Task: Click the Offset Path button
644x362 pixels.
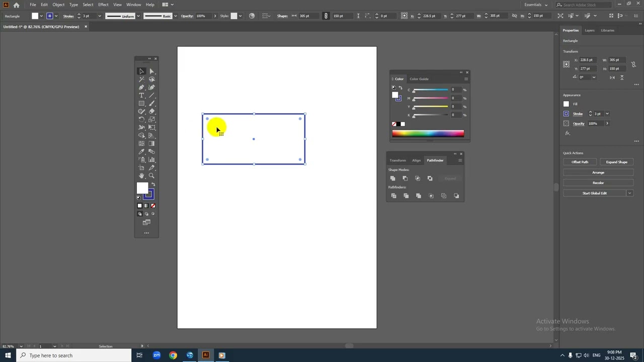Action: point(580,162)
